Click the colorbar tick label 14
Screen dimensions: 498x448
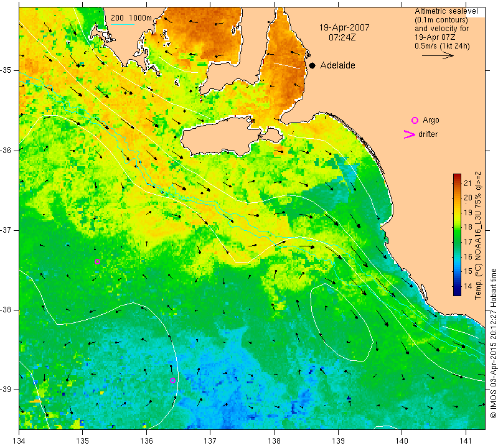[x=468, y=286]
